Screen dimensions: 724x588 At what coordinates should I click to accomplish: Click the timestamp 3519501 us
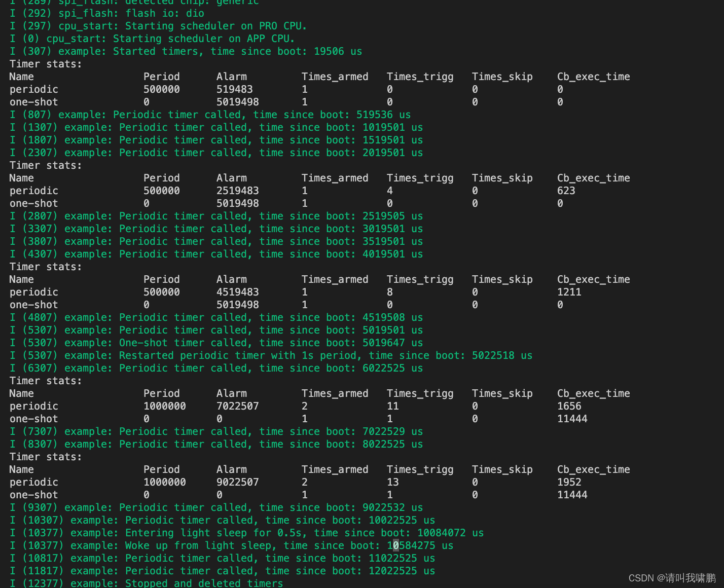point(393,241)
